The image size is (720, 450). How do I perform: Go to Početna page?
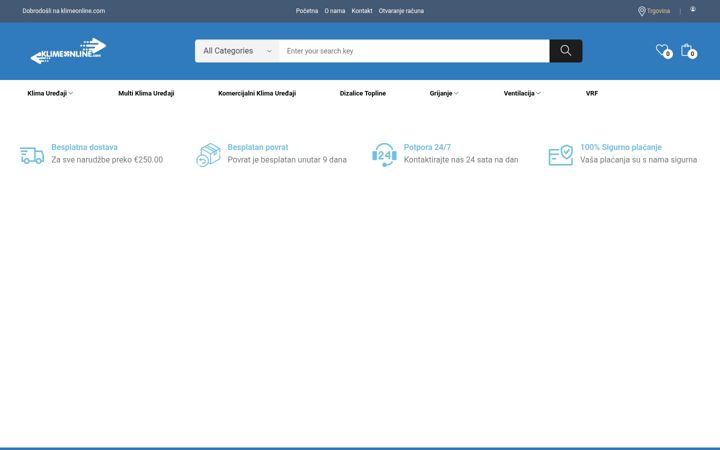point(307,11)
